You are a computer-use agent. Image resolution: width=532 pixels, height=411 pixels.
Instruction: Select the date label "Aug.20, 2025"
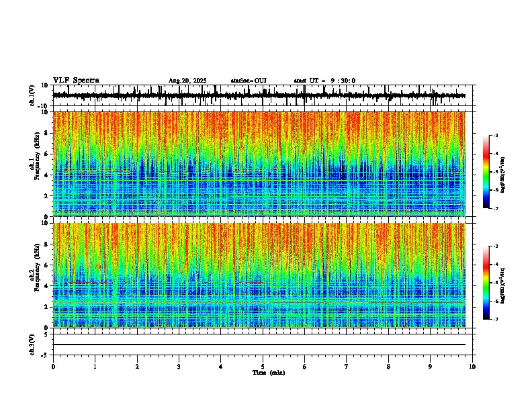187,81
